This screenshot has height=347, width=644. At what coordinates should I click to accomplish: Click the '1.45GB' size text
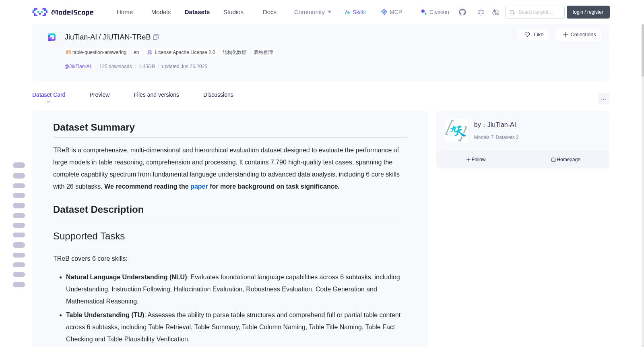tap(147, 66)
